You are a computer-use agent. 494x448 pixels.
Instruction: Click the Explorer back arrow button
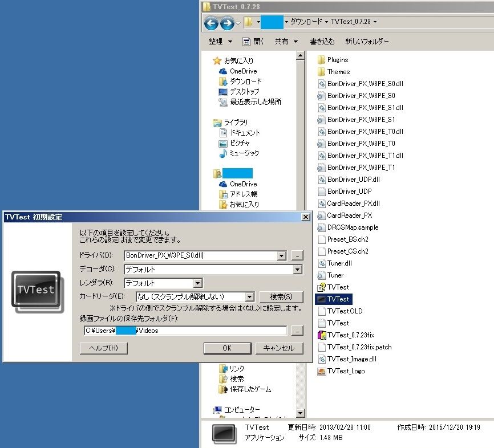point(210,23)
